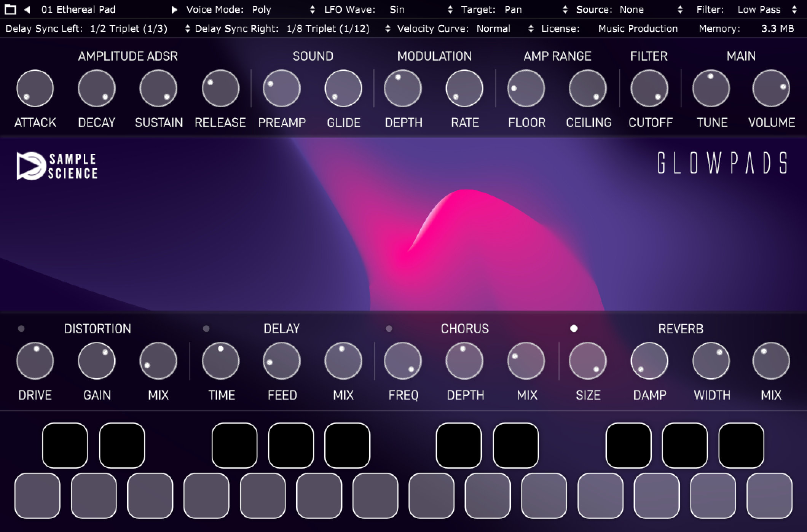Click the reverb Size knob

[588, 361]
